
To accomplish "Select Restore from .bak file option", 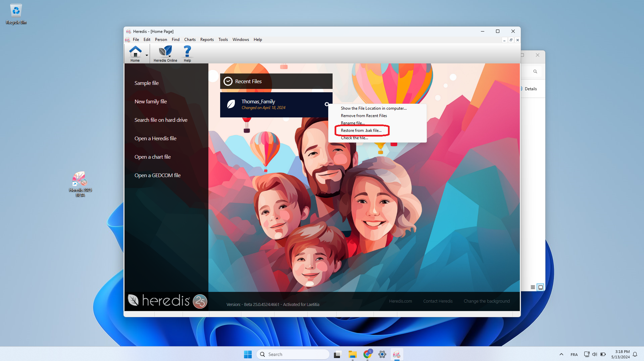I will [361, 131].
